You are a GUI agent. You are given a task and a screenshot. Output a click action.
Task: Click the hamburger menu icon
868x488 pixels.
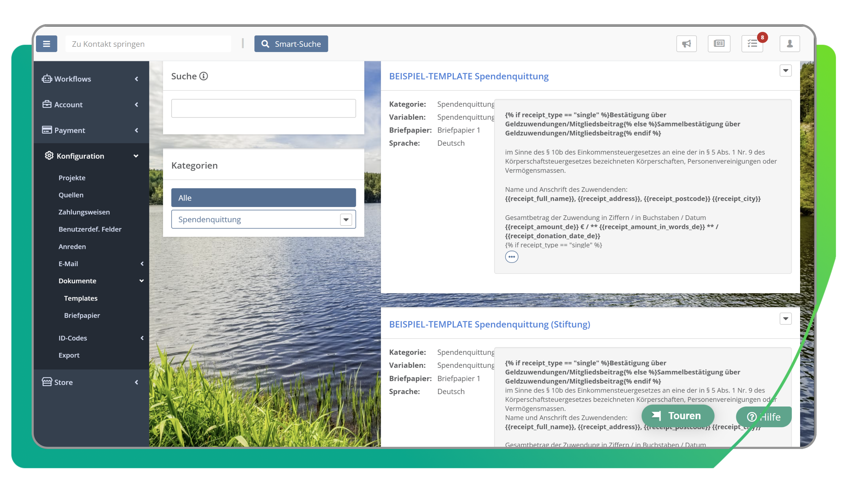point(46,44)
